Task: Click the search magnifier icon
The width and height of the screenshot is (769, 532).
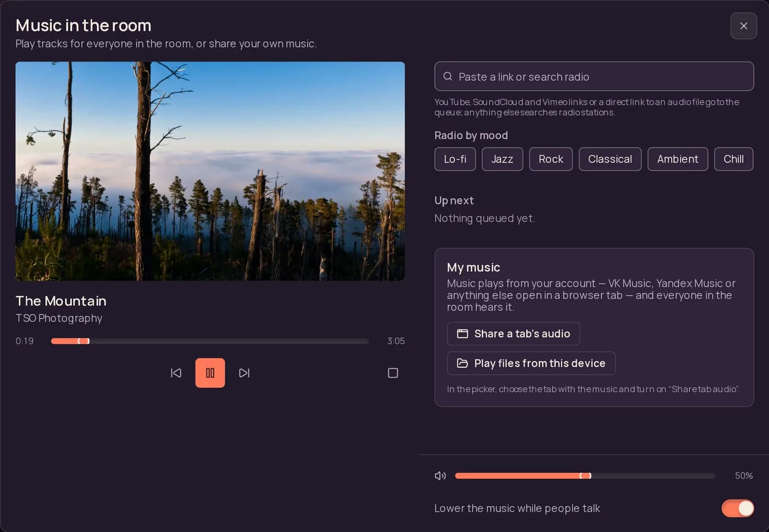Action: (448, 76)
